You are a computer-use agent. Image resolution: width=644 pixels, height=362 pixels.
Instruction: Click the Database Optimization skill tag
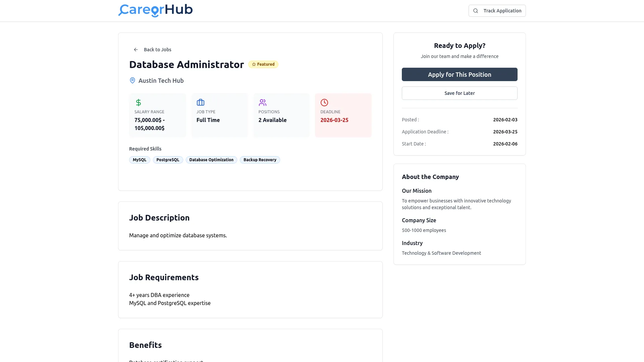pos(211,160)
